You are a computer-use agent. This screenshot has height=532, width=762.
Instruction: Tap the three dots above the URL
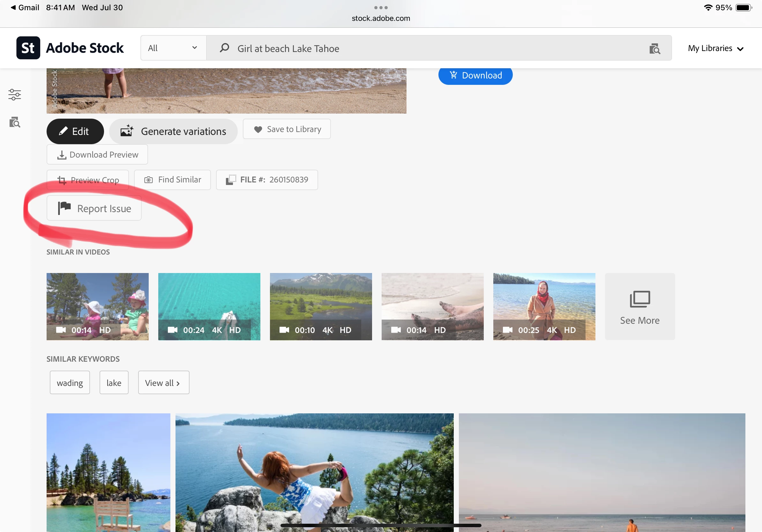[x=381, y=7]
